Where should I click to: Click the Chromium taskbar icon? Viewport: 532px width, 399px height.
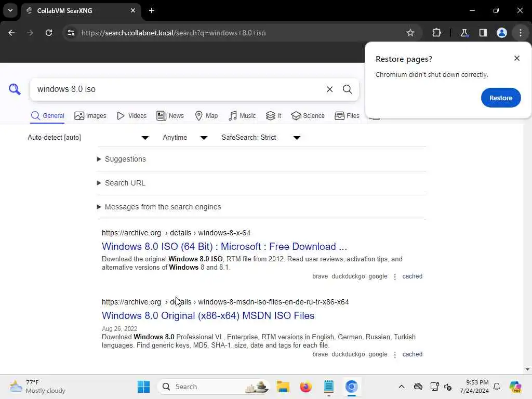[352, 387]
